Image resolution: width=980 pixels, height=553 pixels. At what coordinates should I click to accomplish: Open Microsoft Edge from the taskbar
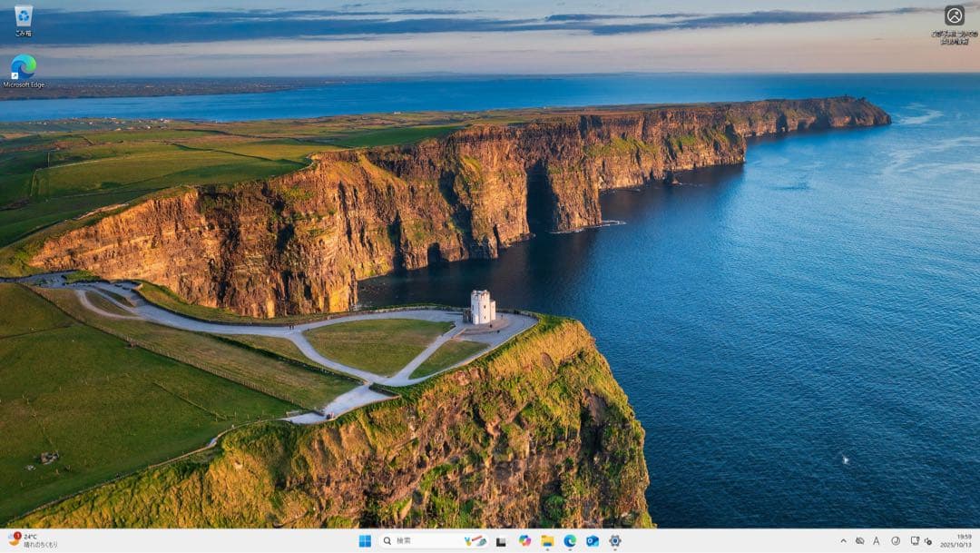coord(570,541)
